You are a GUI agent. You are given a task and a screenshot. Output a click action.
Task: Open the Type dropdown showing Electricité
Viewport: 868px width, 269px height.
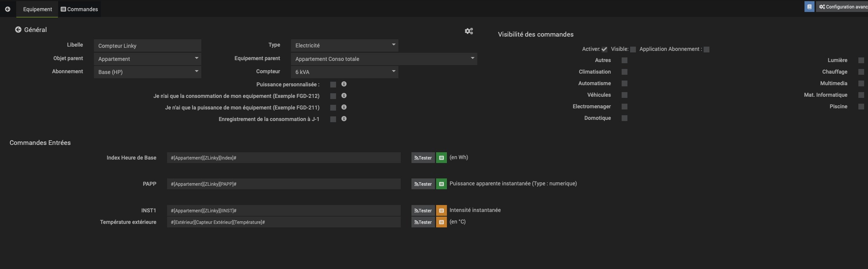[344, 45]
